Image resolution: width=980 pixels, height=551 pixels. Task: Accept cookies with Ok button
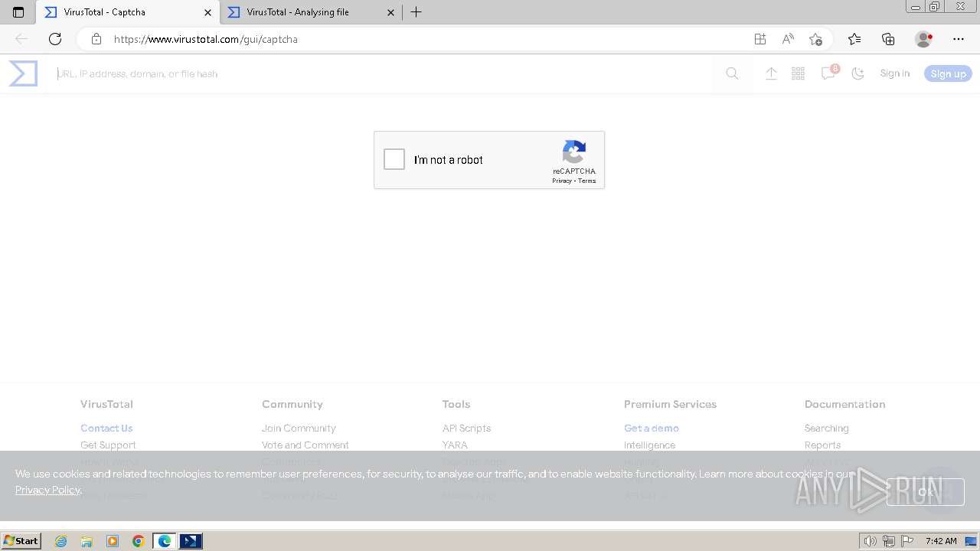[x=925, y=491]
